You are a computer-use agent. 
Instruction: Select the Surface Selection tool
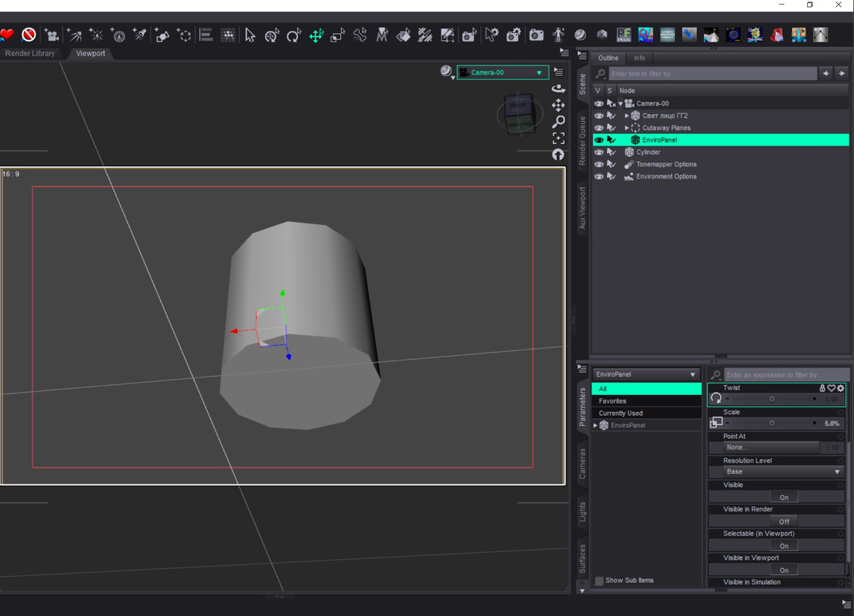[404, 35]
